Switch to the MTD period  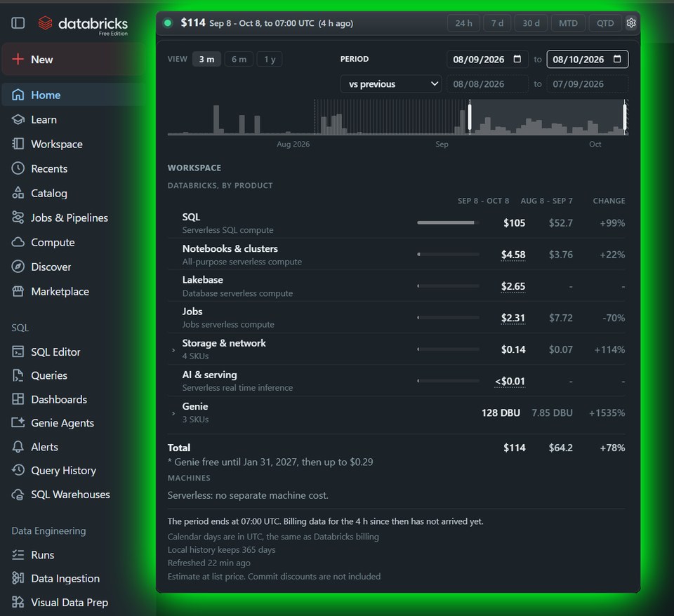pyautogui.click(x=568, y=23)
